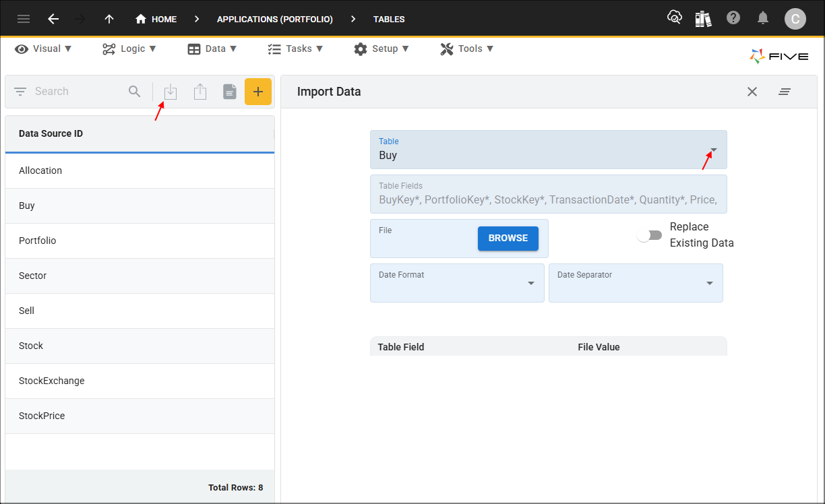Click the Five logo
The image size is (825, 504).
tap(779, 56)
